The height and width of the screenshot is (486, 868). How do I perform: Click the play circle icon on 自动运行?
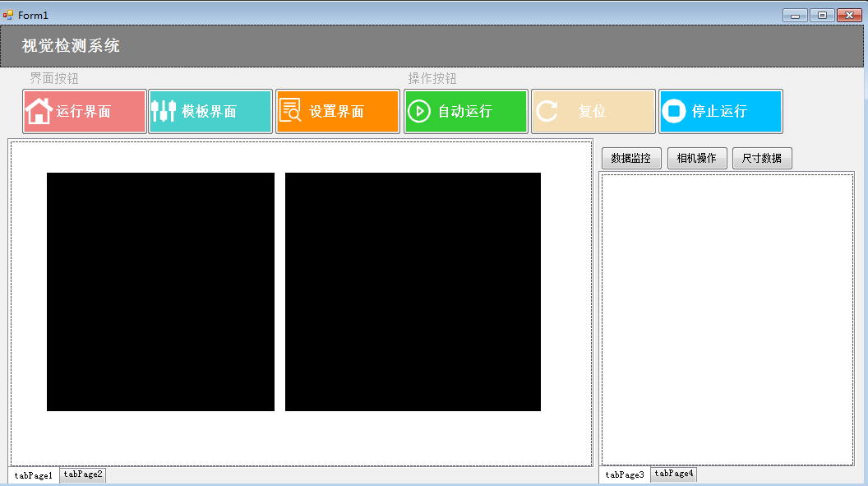point(419,111)
